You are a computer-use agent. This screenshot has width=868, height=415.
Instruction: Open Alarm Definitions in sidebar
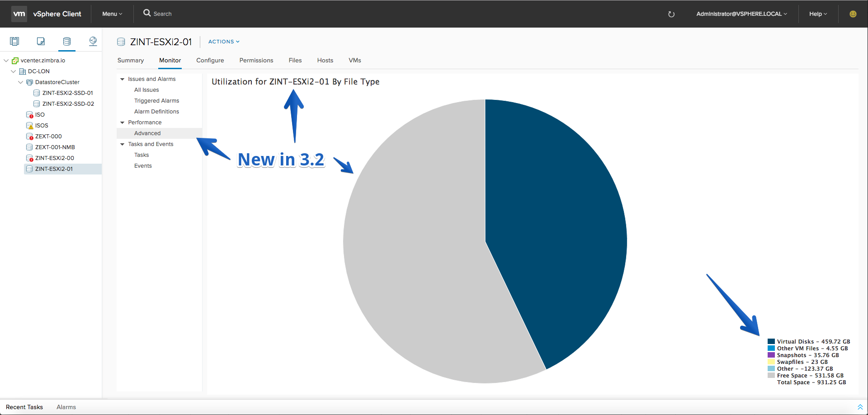(156, 112)
